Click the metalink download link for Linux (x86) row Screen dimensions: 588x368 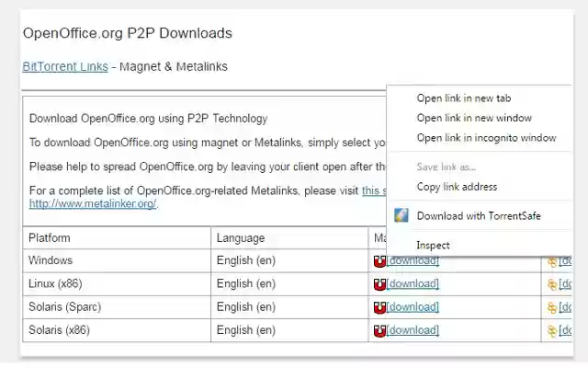pos(565,284)
